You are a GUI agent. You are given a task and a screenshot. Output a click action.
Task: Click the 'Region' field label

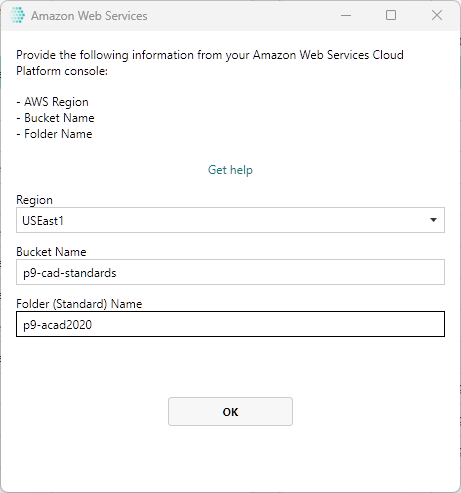[x=34, y=200]
